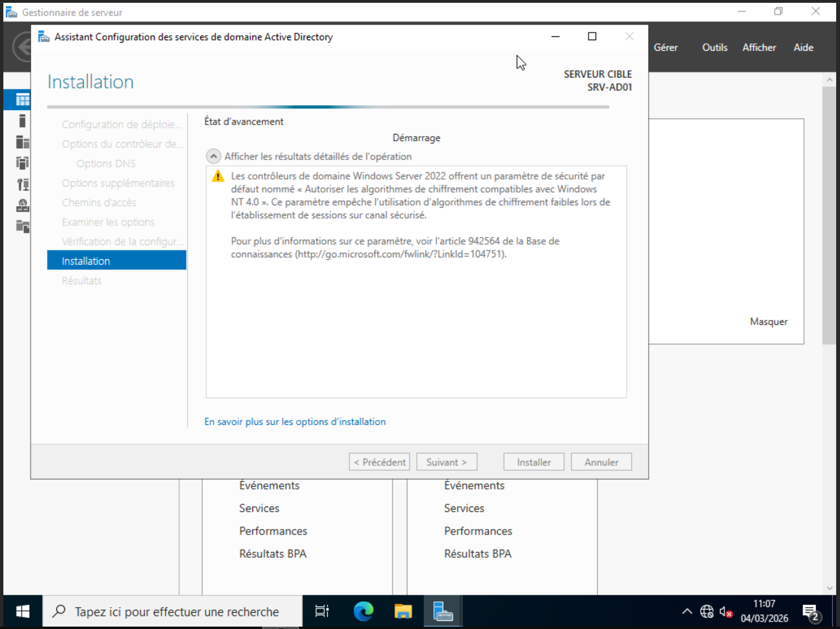
Task: Collapse the detailed operation results chevron
Action: [x=213, y=156]
